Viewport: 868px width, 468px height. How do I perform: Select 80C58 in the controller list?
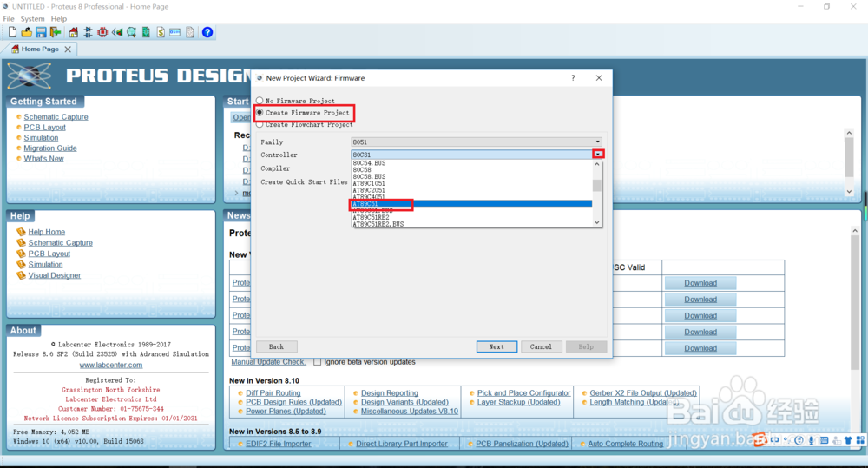471,169
